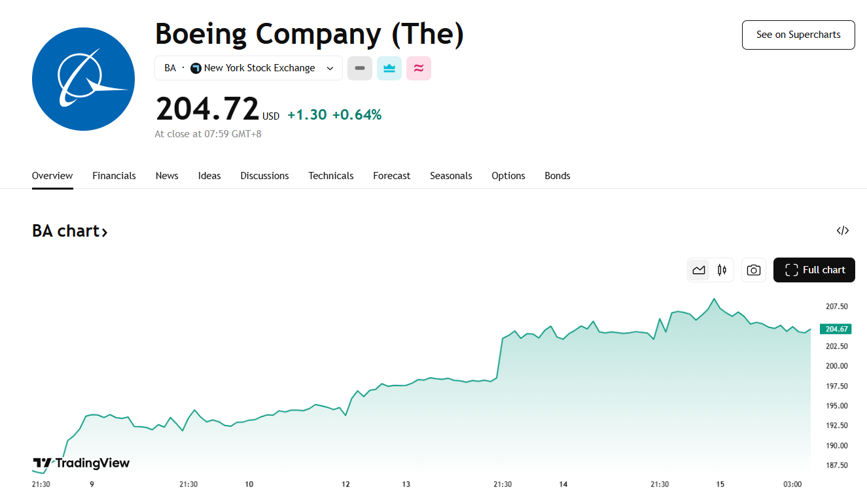
Task: Click the Boeing company logo
Action: coord(83,79)
